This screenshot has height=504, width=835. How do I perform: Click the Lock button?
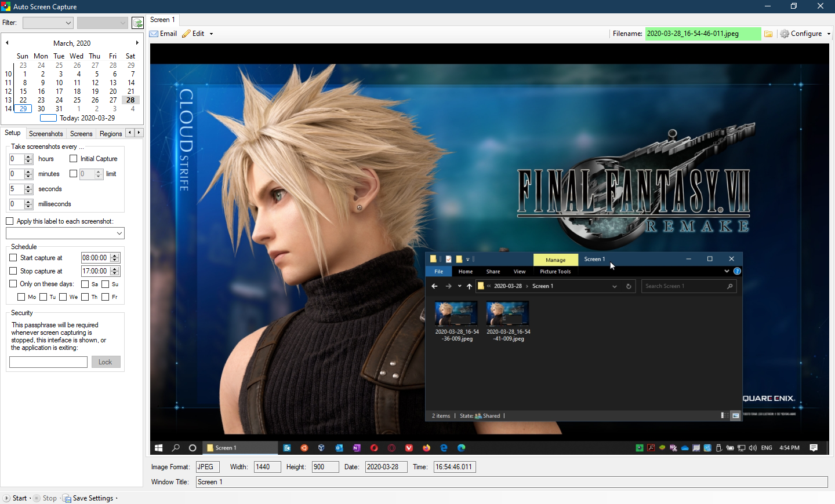coord(106,362)
